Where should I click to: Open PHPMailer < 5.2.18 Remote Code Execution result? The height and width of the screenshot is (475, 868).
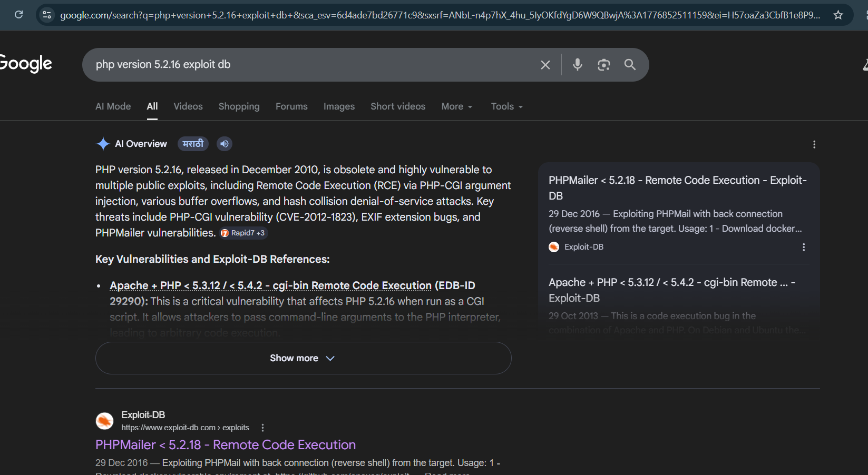[226, 445]
